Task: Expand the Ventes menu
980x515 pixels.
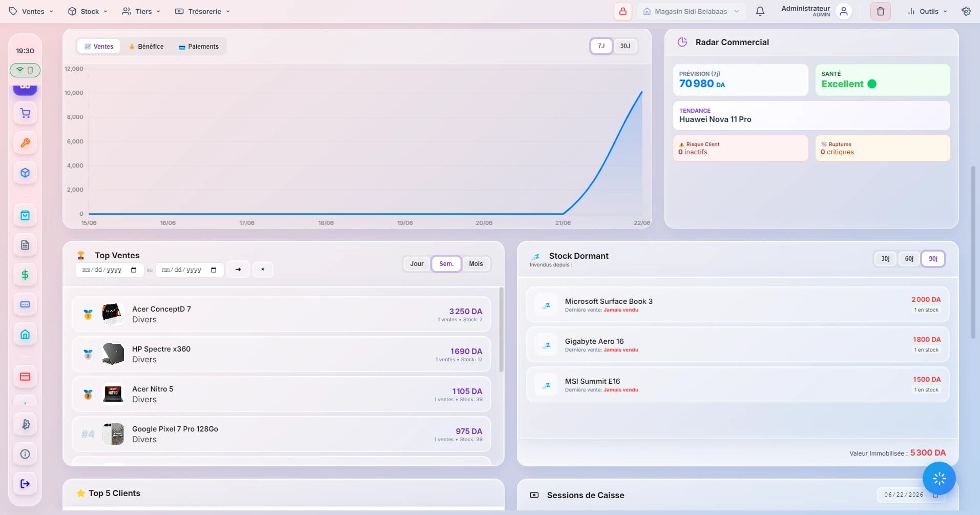Action: click(x=31, y=11)
